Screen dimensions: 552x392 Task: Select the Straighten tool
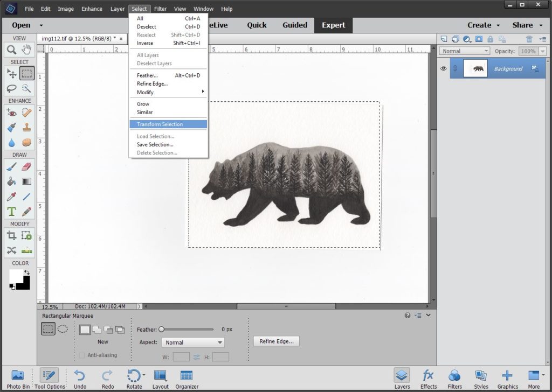27,250
